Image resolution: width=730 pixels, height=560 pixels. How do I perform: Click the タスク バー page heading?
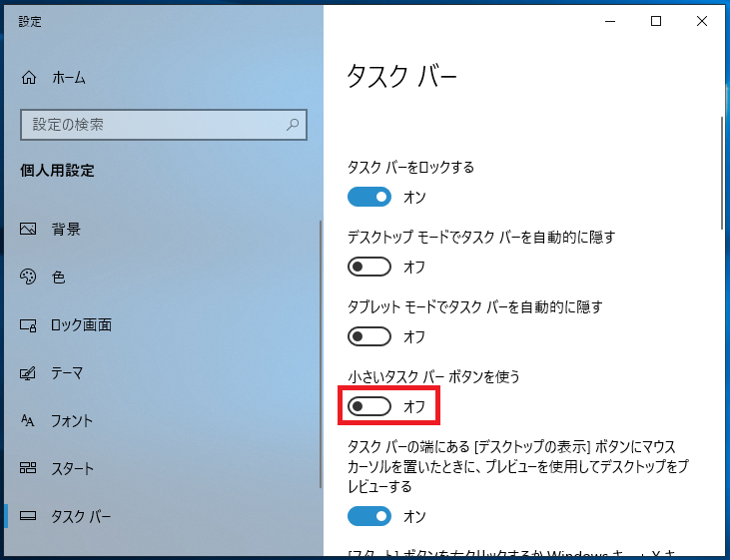click(x=401, y=76)
